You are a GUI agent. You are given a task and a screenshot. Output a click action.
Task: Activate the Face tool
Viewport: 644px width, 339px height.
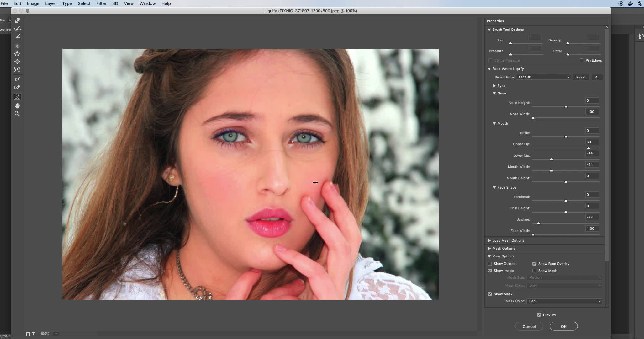pyautogui.click(x=17, y=96)
